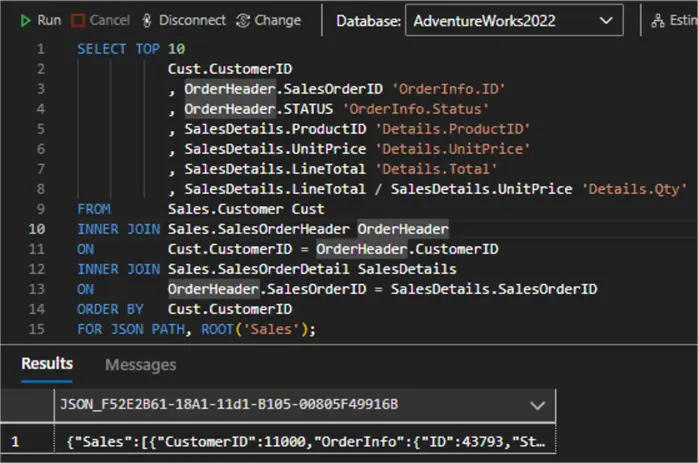
Task: Click the ROOT('Sales') expression
Action: click(x=255, y=329)
